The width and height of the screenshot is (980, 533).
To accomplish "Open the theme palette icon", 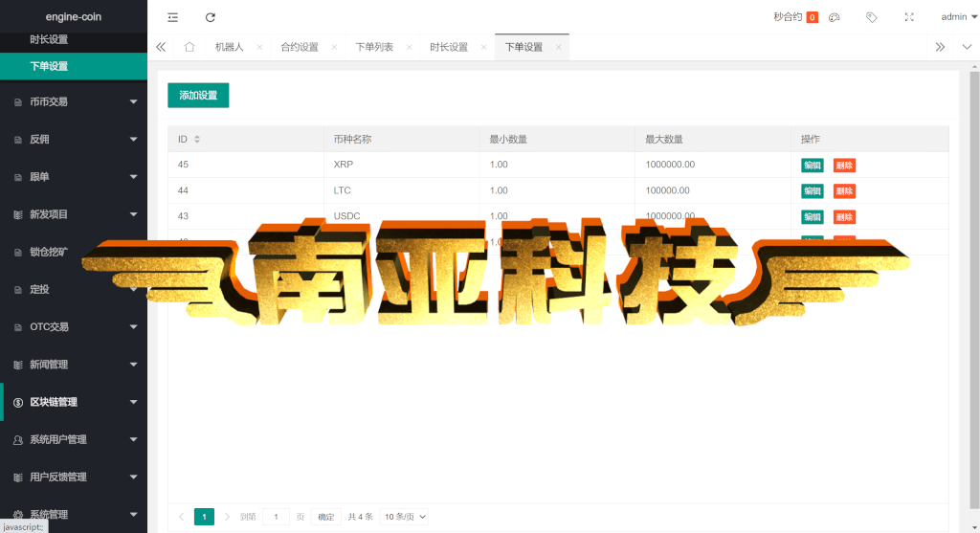I will (835, 17).
